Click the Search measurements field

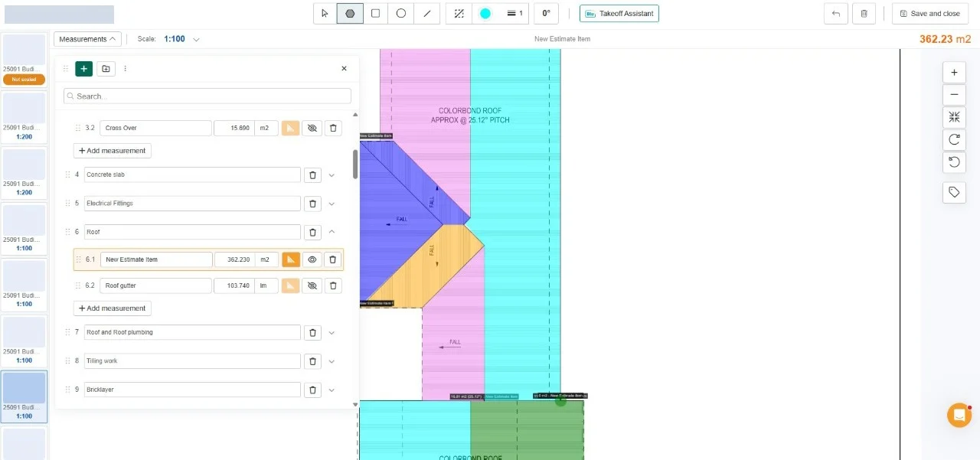[x=207, y=96]
